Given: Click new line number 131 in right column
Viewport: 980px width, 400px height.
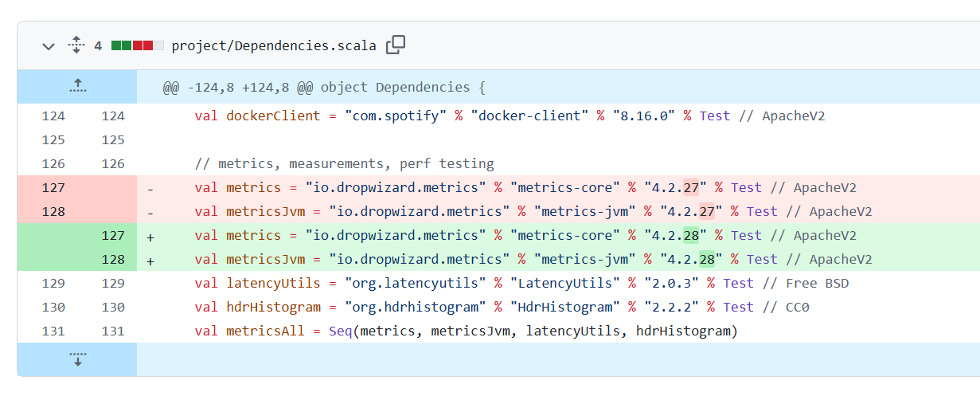Looking at the screenshot, I should (113, 331).
